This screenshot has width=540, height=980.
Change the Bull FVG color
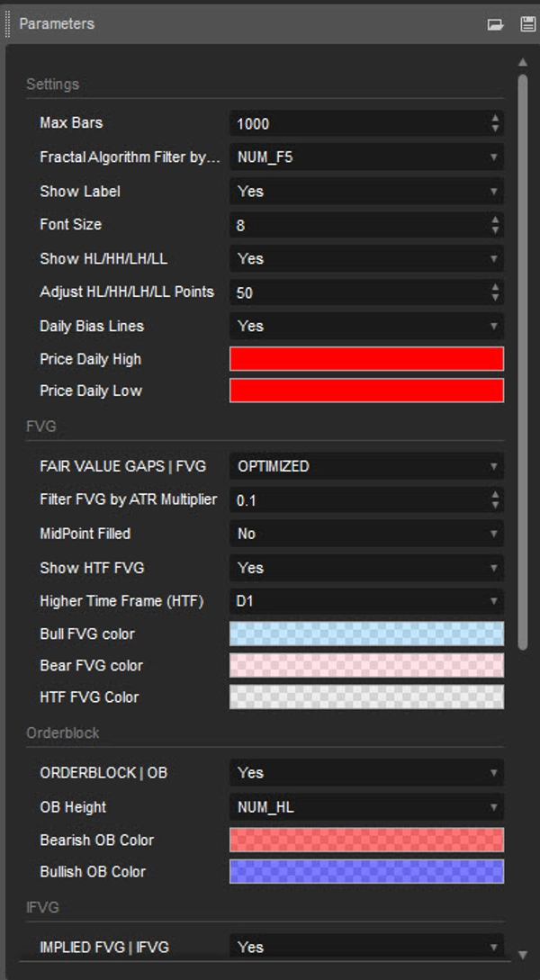pyautogui.click(x=364, y=634)
